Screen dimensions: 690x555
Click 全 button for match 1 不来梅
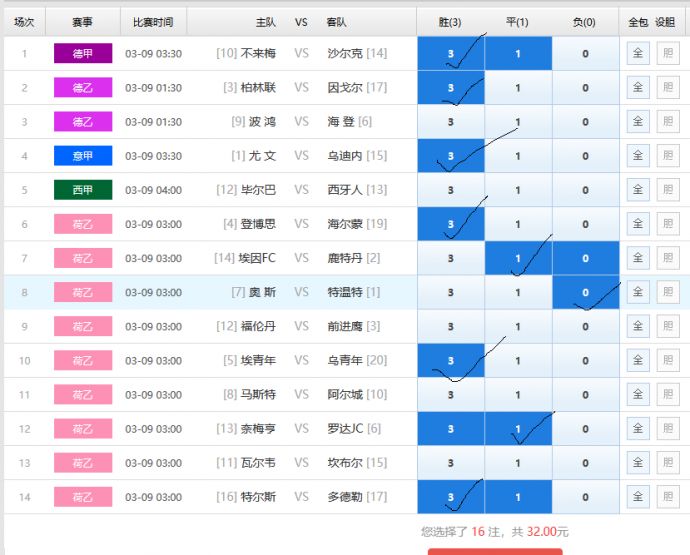638,53
